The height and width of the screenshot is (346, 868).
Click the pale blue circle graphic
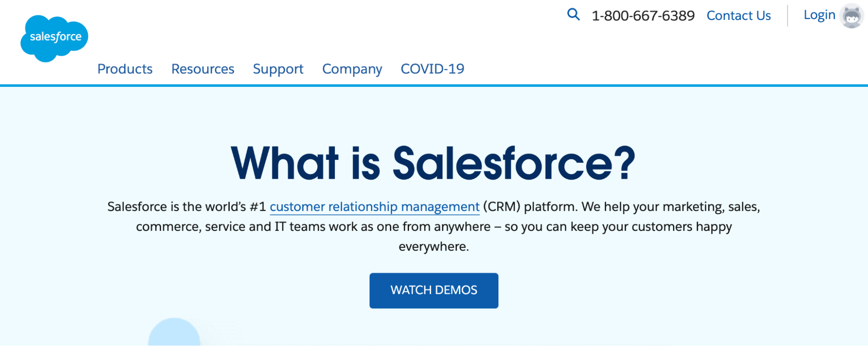174,333
